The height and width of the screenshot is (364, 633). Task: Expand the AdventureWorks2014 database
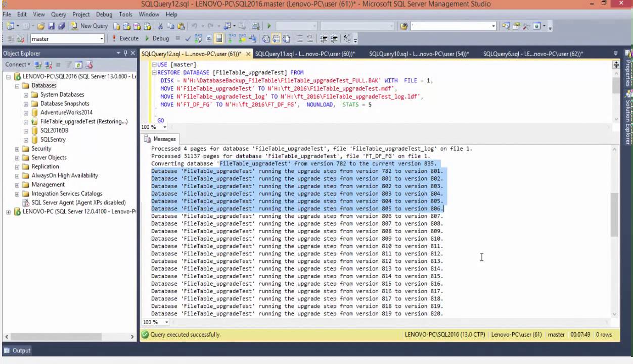26,113
